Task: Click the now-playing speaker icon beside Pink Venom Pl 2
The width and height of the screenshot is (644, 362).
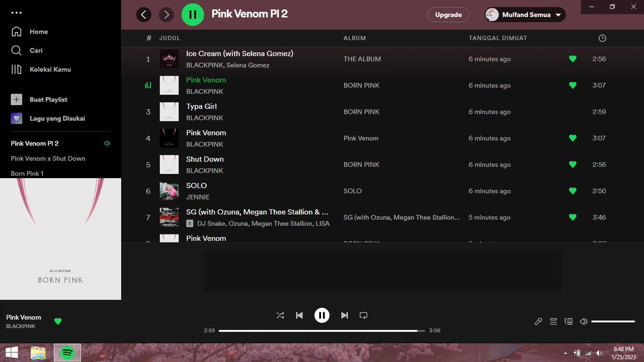Action: click(107, 143)
